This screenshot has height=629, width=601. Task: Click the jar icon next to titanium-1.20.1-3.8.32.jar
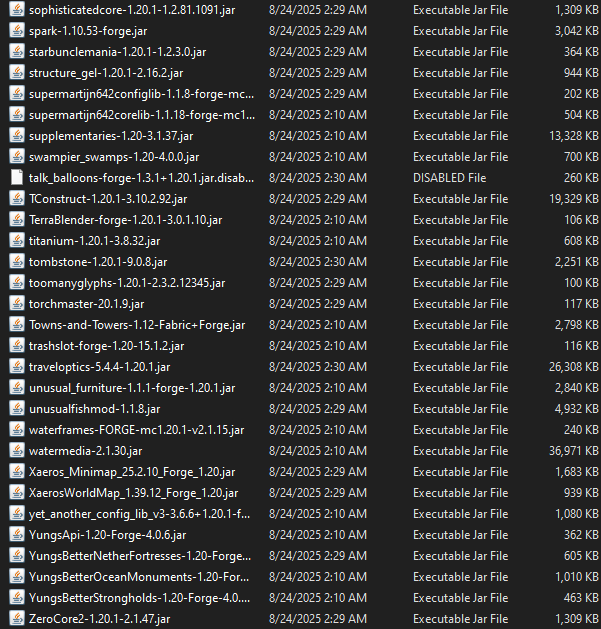click(17, 241)
